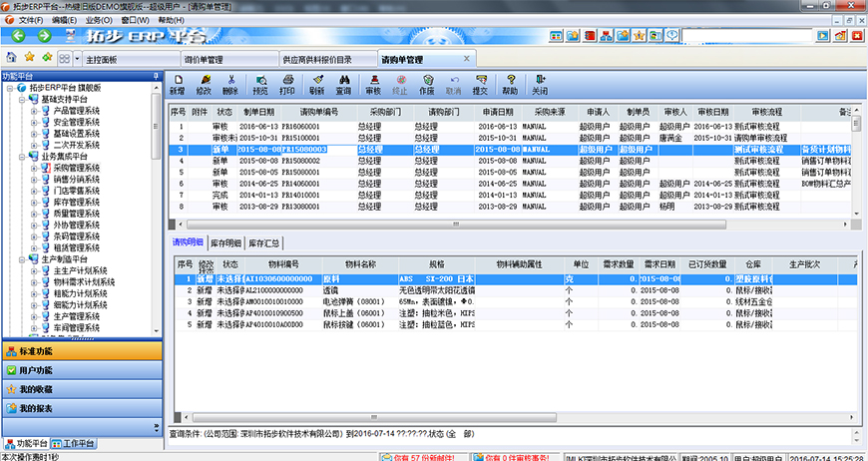
Task: Click the home icon below the banner
Action: click(x=11, y=58)
